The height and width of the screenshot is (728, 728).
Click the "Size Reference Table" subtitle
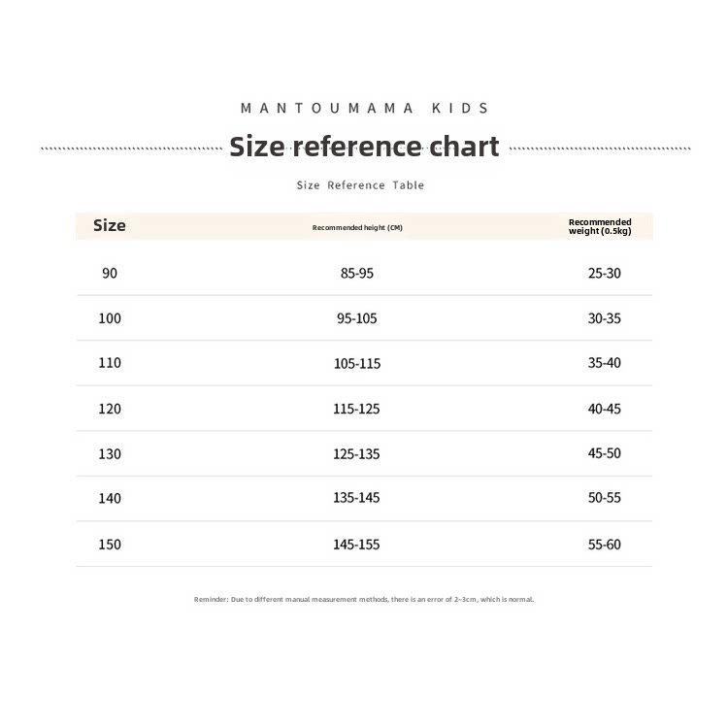point(360,185)
